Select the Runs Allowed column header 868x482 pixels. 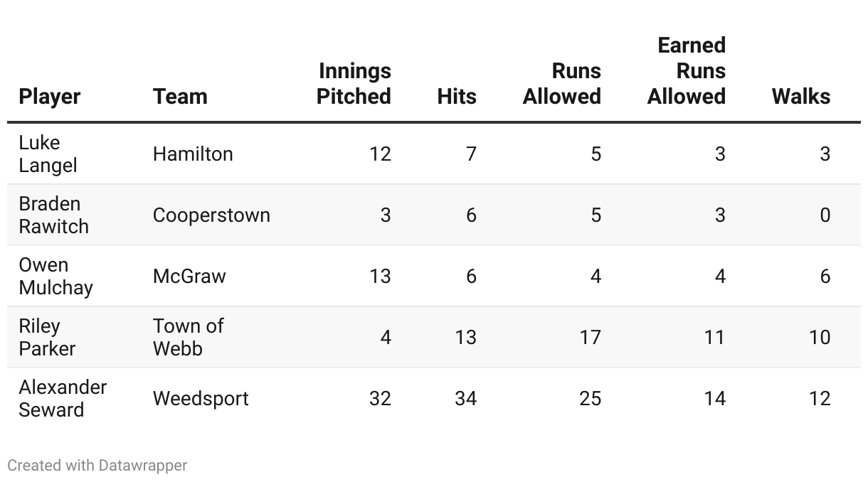(x=562, y=84)
